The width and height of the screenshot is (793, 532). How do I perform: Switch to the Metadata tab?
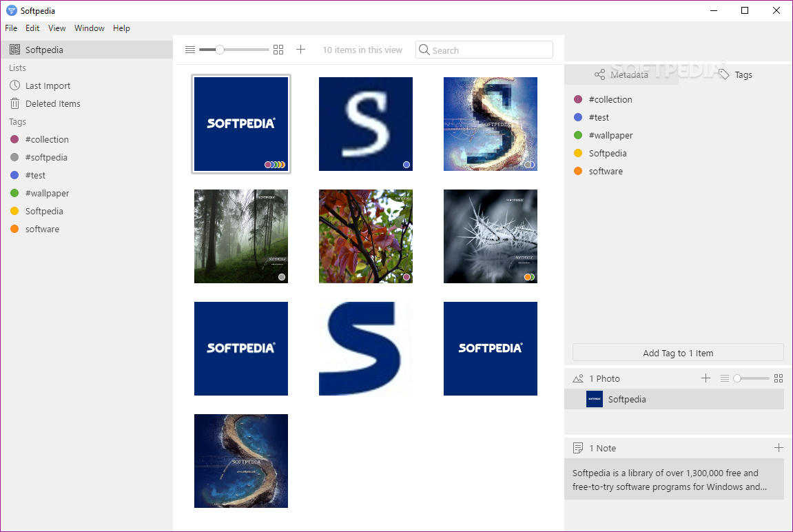[621, 74]
